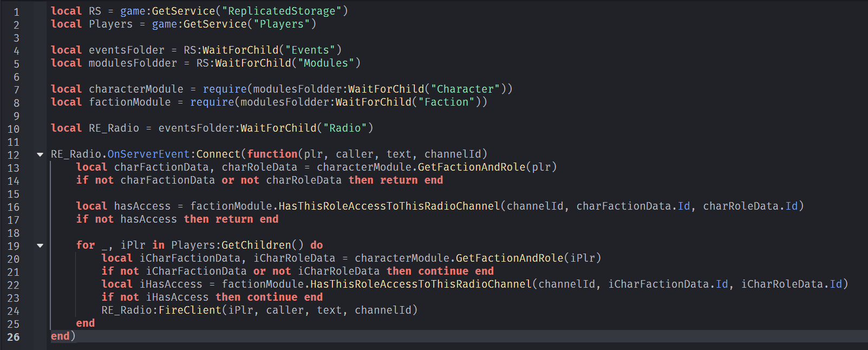This screenshot has height=350, width=868.
Task: Click iCharFactionData declaration on line 20
Action: pos(190,258)
